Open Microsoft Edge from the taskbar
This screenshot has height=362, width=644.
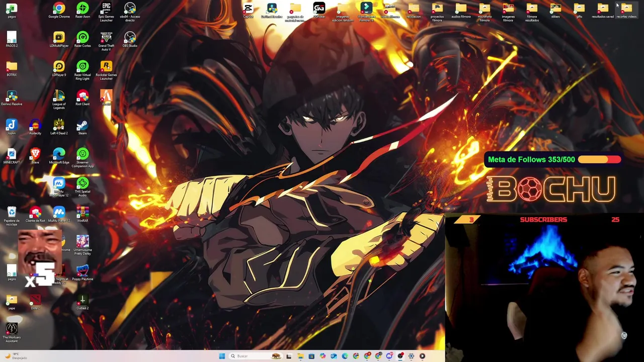tap(345, 356)
